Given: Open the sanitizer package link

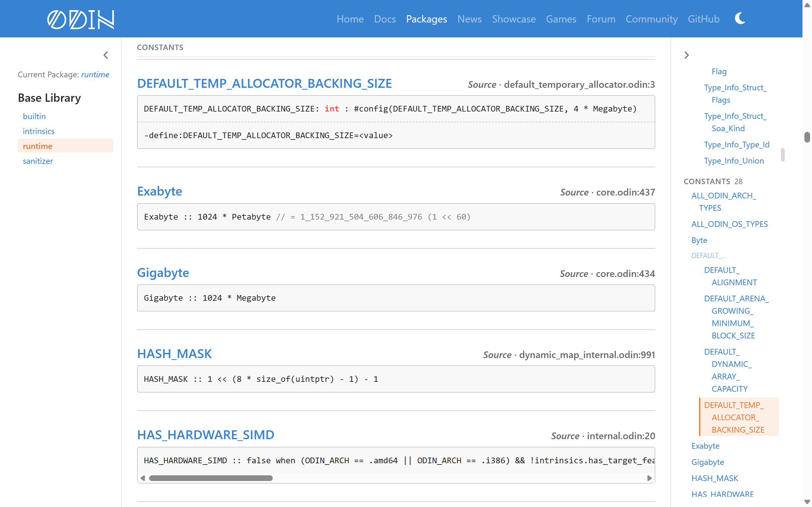Looking at the screenshot, I should click(38, 161).
